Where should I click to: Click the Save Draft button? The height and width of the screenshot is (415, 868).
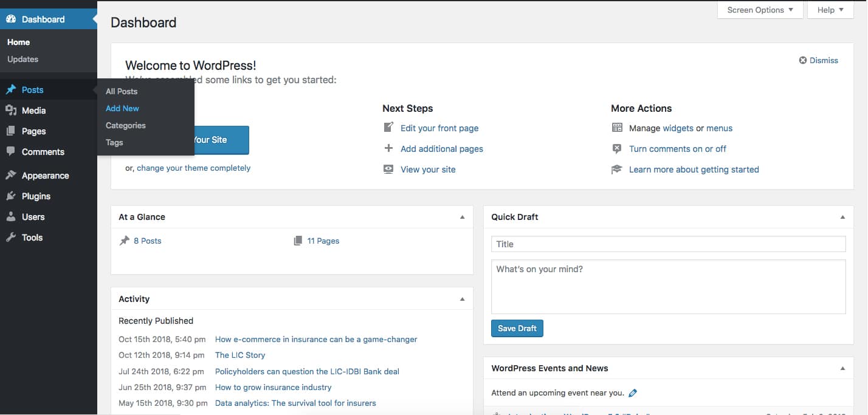517,328
